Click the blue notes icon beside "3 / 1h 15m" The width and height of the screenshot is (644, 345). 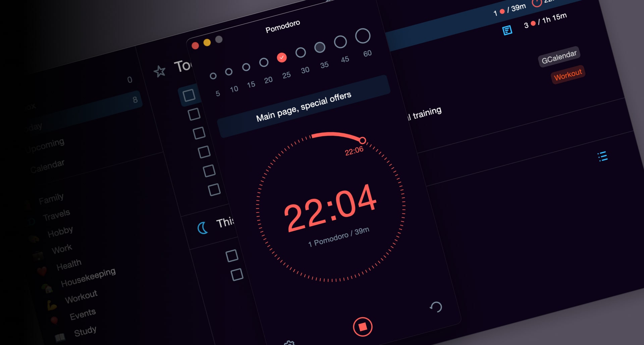point(507,30)
